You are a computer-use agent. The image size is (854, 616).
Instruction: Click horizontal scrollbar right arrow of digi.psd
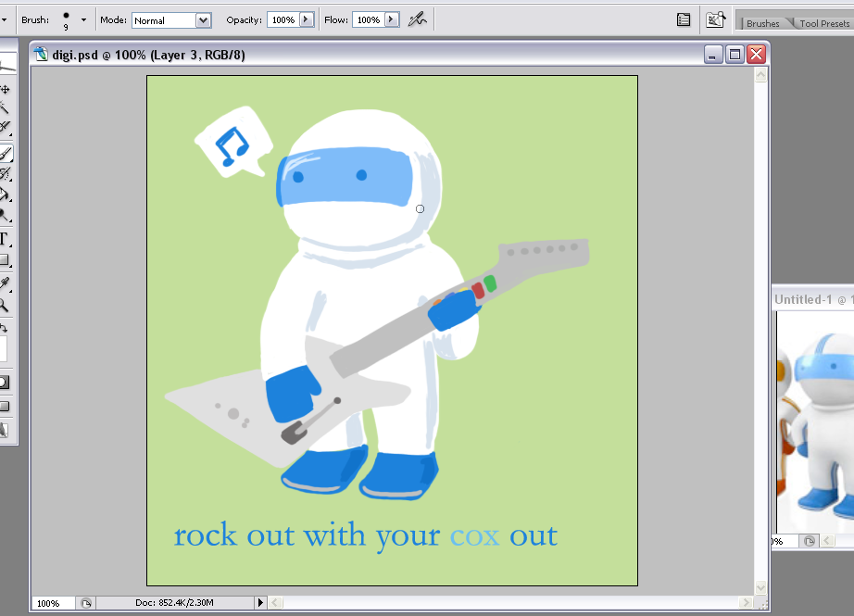click(746, 602)
